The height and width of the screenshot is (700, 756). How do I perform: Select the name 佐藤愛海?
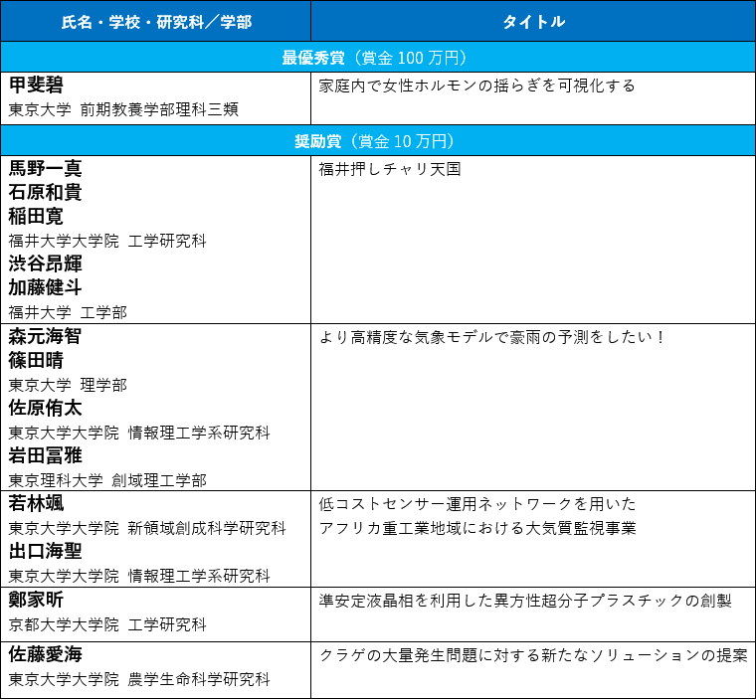(45, 654)
